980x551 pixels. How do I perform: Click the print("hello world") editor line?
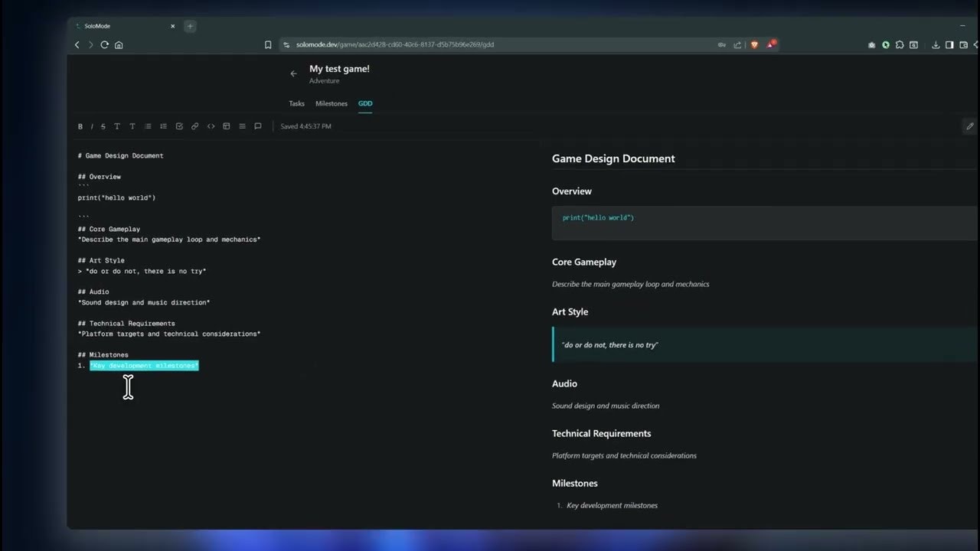(x=116, y=198)
